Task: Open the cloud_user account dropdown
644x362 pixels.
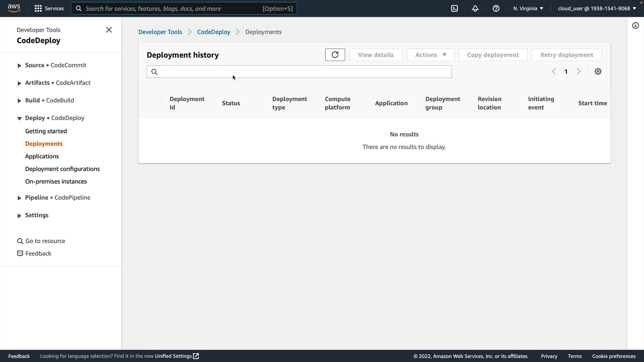Action: 597,9
